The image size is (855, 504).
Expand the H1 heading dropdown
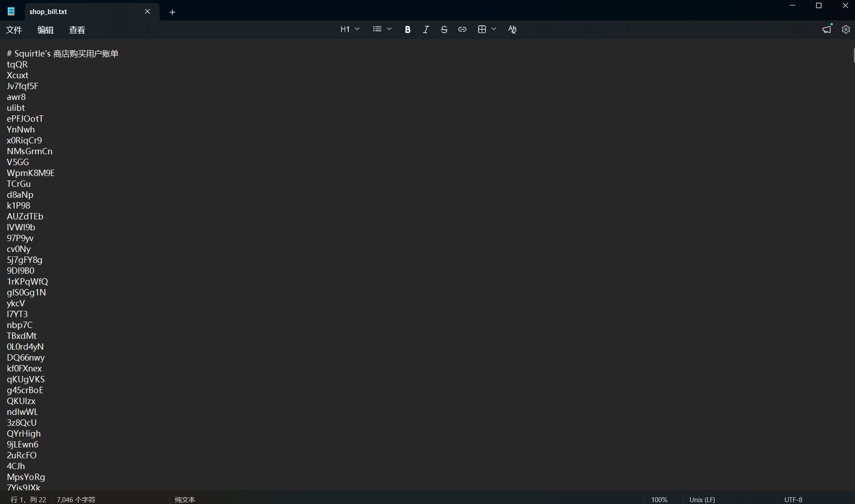pyautogui.click(x=350, y=29)
